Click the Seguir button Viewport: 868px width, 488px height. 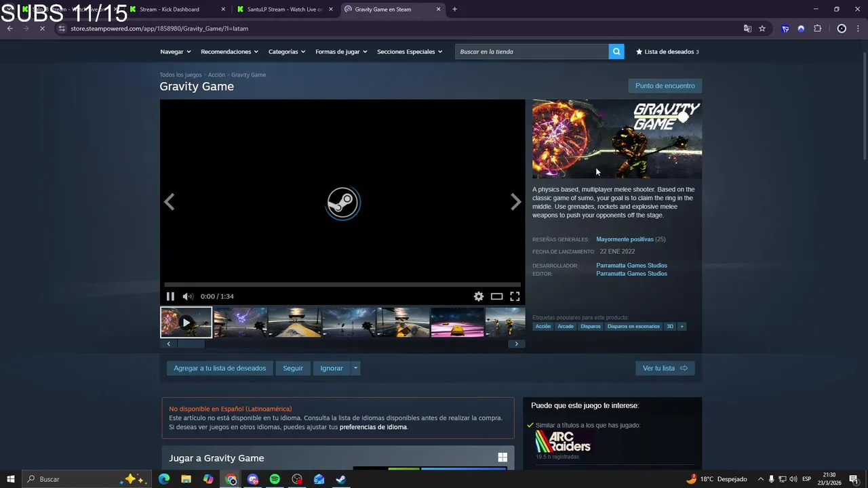293,368
